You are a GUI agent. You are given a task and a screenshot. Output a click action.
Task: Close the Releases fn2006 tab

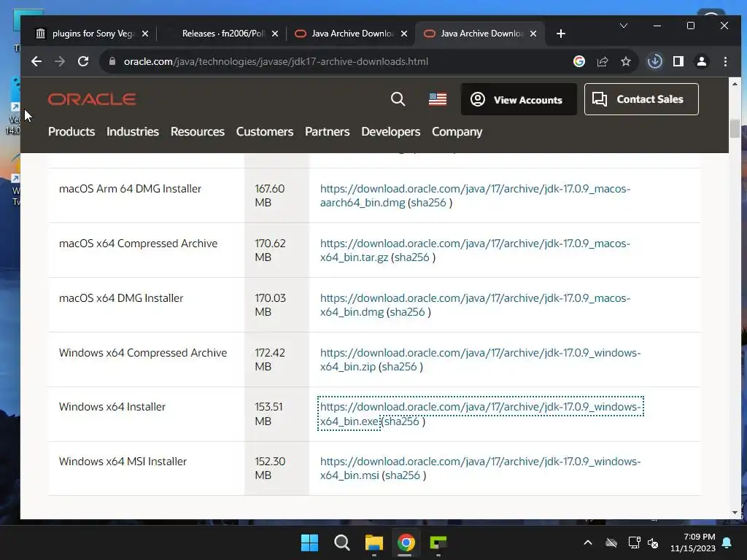point(275,34)
